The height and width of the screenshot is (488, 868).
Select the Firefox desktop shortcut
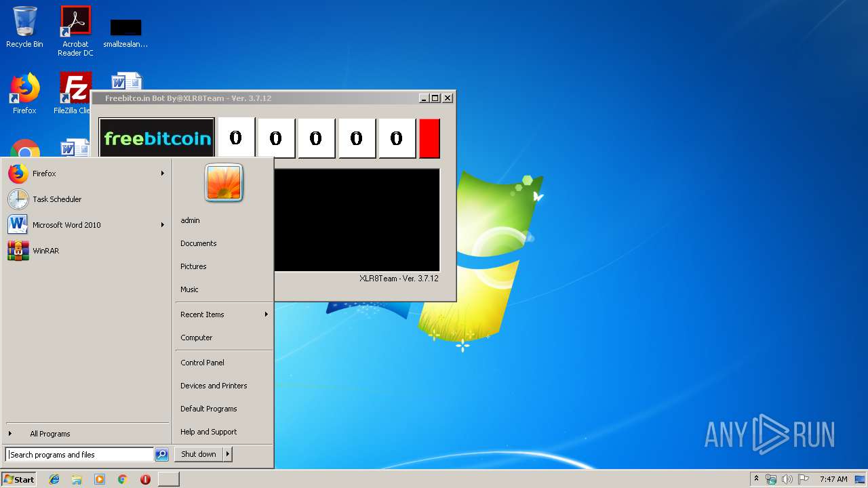pos(24,94)
